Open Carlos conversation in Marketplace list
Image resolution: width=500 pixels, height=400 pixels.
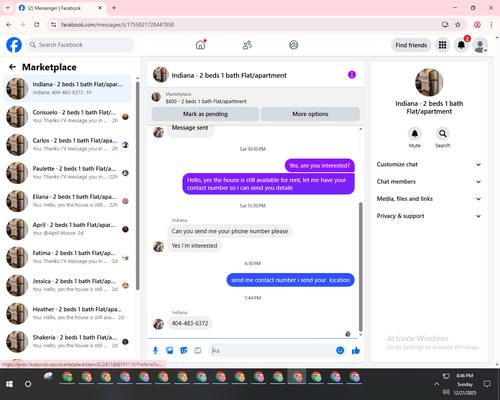coord(67,145)
